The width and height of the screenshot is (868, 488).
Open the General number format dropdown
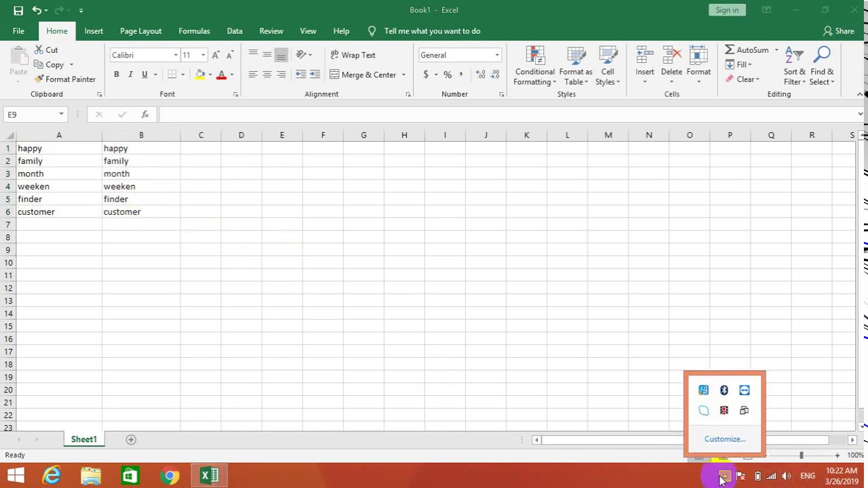(x=497, y=55)
